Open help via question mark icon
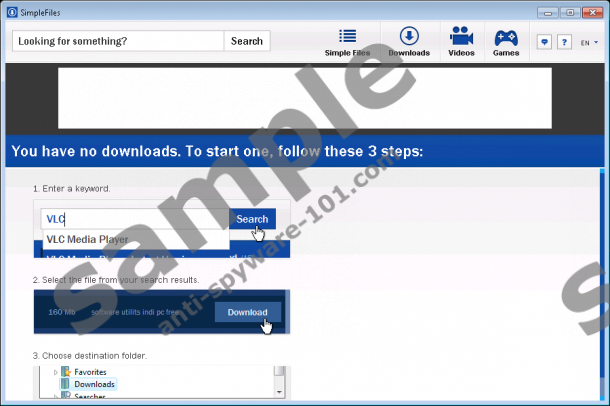Image resolution: width=610 pixels, height=406 pixels. point(563,42)
